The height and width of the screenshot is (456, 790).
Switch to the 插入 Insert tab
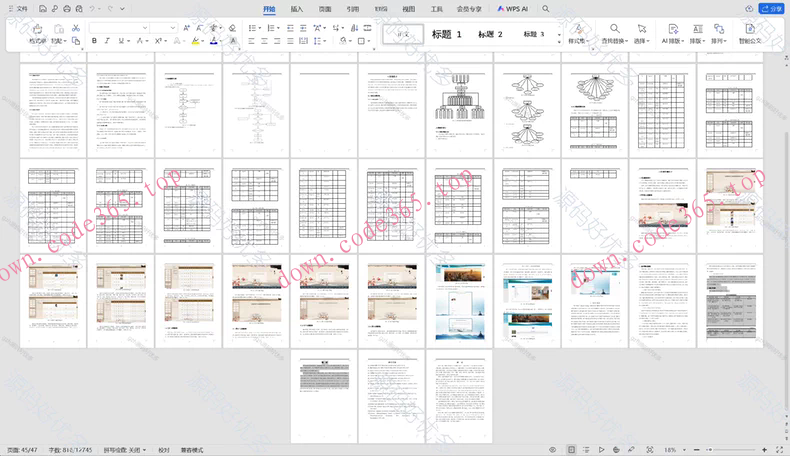pos(297,9)
